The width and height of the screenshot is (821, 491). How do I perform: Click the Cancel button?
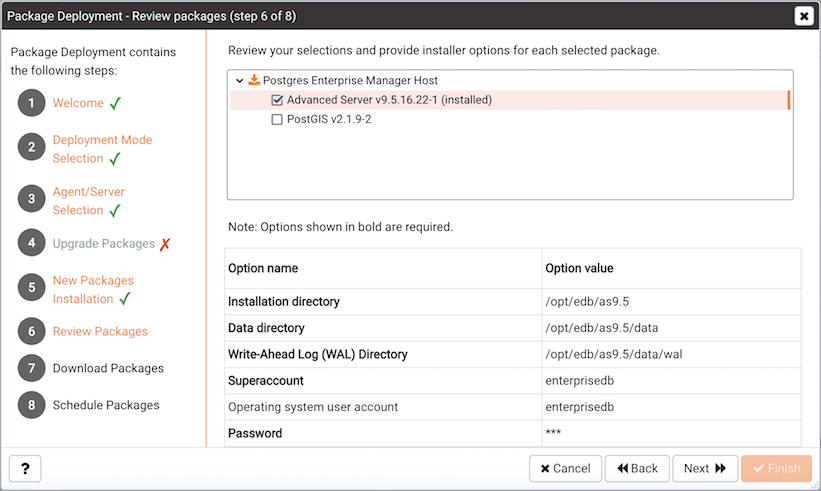tap(565, 468)
